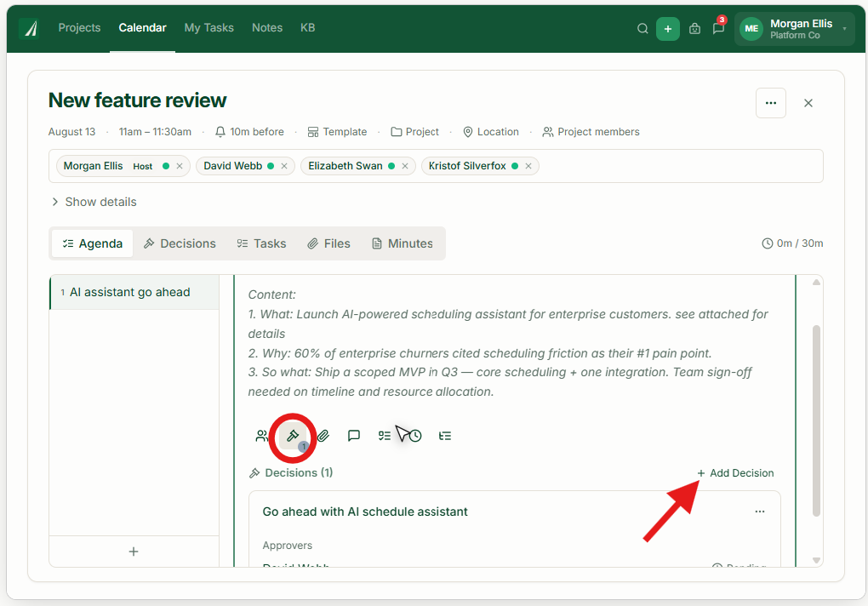Expand Show details section
868x606 pixels.
click(x=94, y=202)
